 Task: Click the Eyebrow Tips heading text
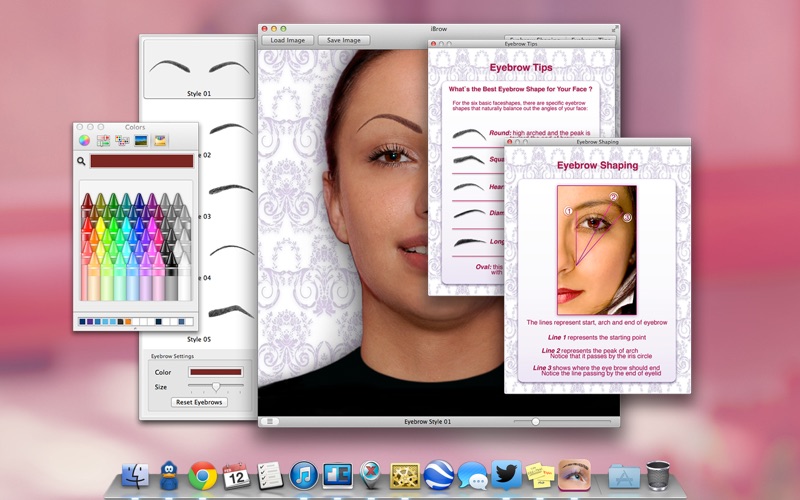tap(521, 68)
